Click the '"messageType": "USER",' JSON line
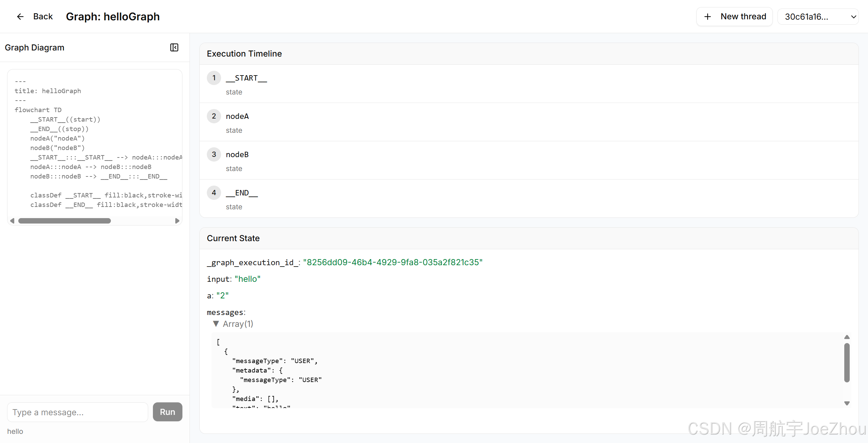Screen dimensions: 868x443 coord(275,361)
